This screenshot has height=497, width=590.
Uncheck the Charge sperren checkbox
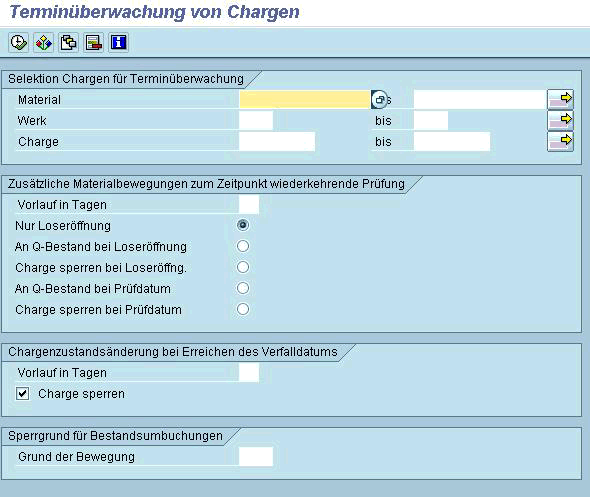pos(23,394)
